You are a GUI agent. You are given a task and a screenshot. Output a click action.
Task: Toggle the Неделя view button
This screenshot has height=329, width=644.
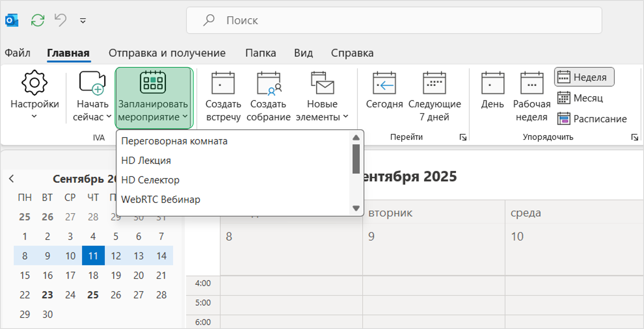[x=584, y=77]
